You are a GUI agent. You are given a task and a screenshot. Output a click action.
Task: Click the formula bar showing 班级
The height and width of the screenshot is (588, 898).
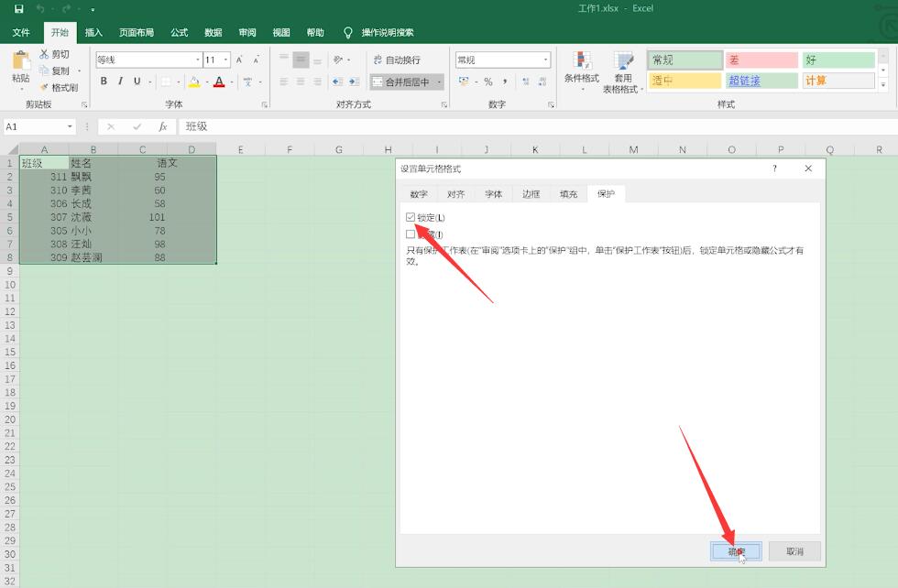point(537,126)
